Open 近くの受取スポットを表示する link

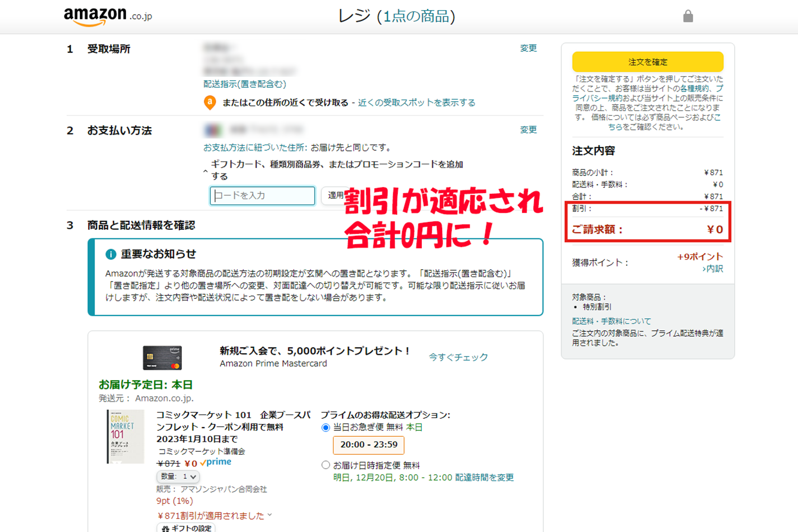(416, 103)
